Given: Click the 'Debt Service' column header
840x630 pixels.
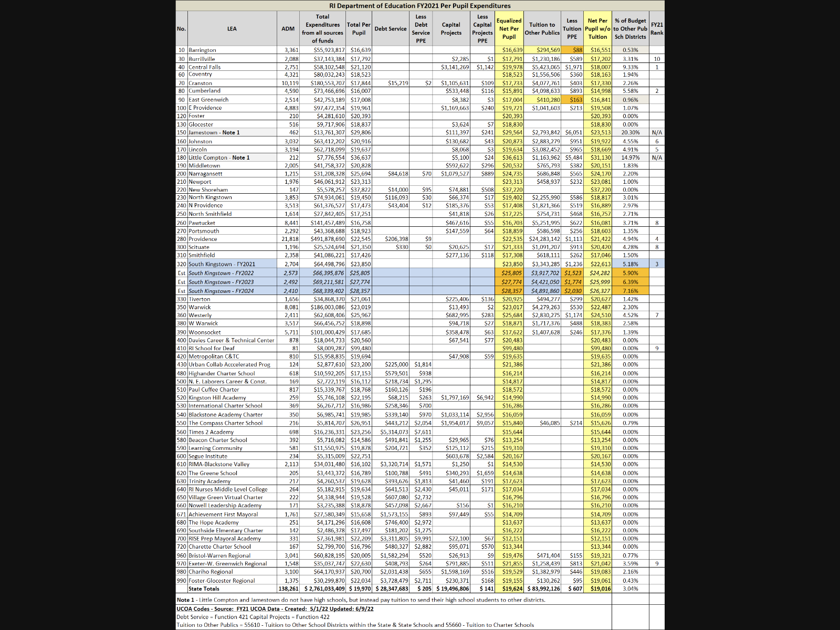Looking at the screenshot, I should [391, 29].
